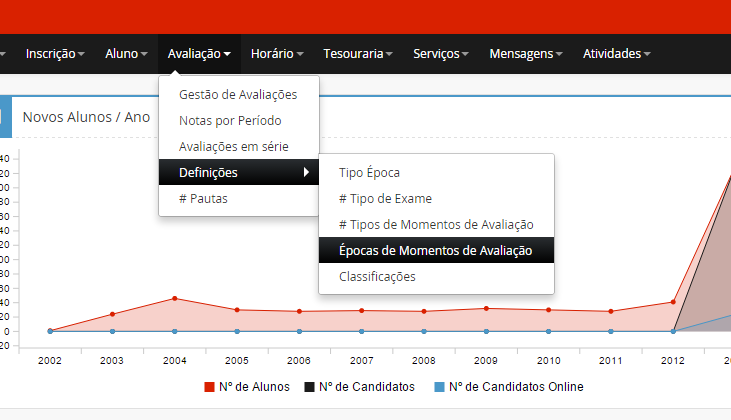Open # Tipos de Momentos de Avaliação
Screen dimensions: 731x420
point(436,225)
